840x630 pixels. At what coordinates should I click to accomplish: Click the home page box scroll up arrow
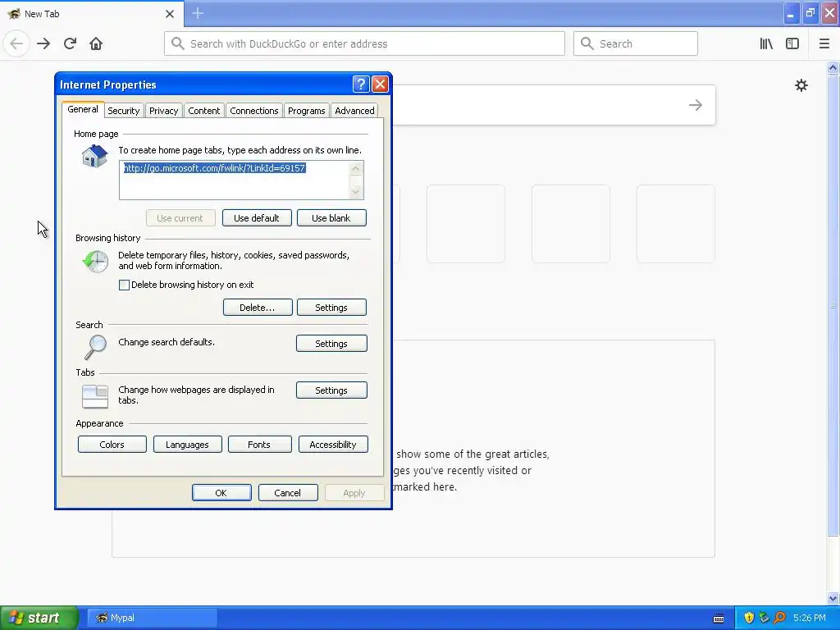356,169
